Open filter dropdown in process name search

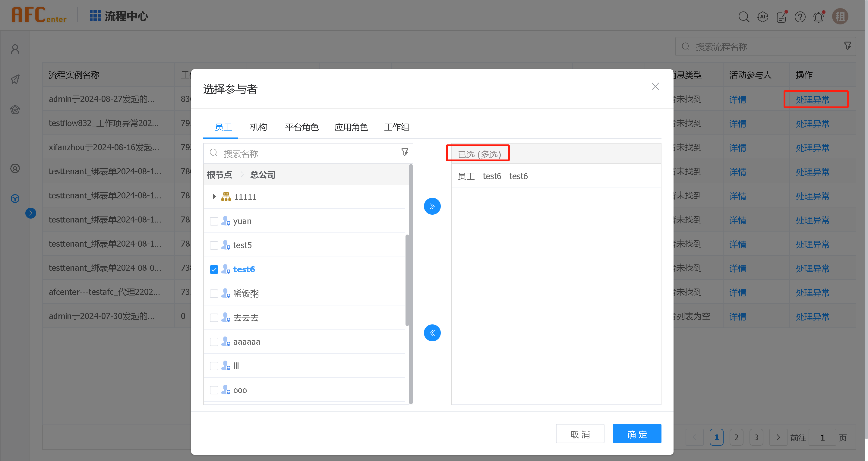(x=847, y=46)
